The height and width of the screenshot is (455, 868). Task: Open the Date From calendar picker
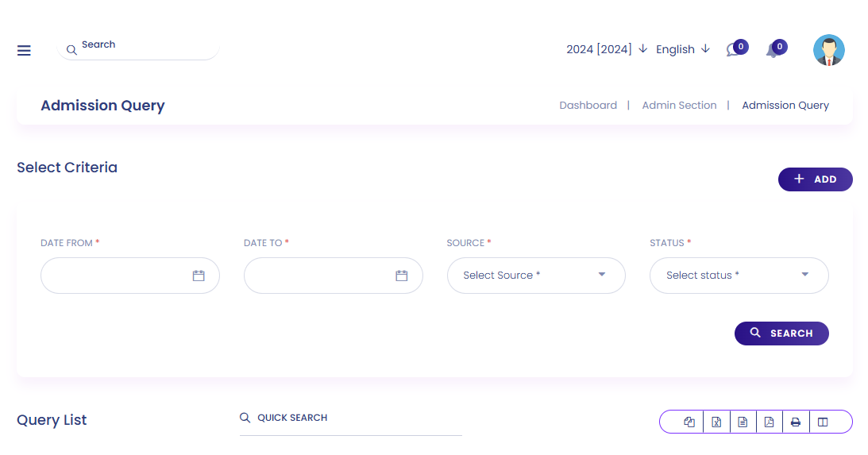[199, 276]
